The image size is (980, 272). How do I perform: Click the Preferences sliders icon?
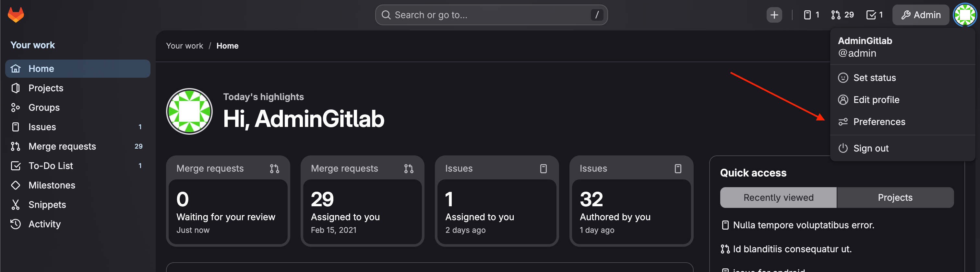pos(843,122)
